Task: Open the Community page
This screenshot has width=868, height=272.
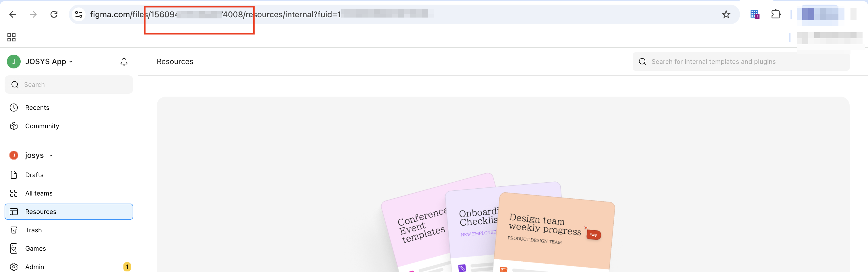Action: [x=42, y=126]
